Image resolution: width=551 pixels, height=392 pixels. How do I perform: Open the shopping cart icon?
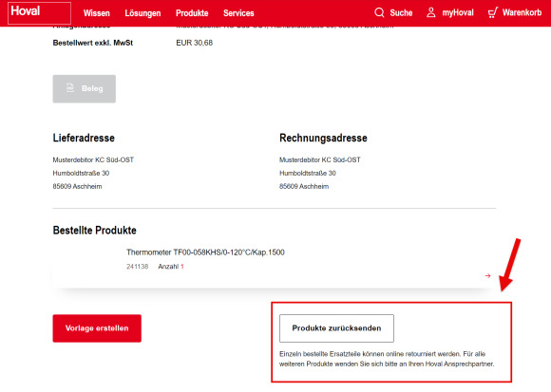(493, 12)
